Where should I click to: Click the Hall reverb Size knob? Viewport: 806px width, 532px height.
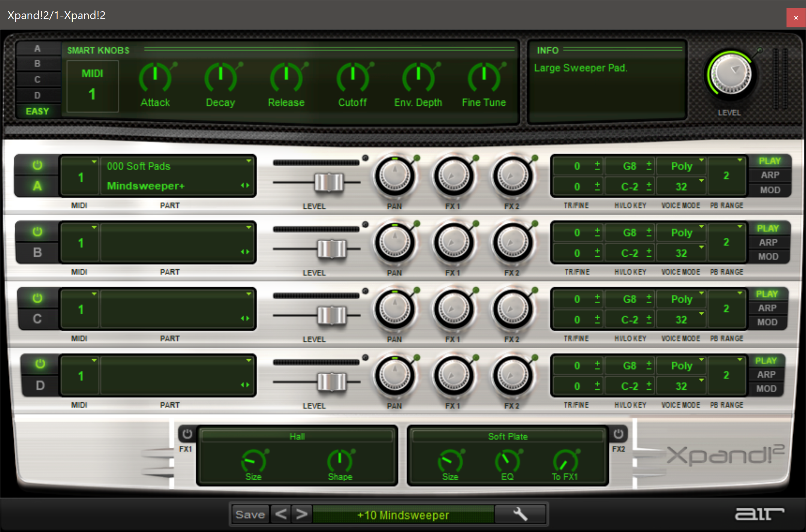253,461
